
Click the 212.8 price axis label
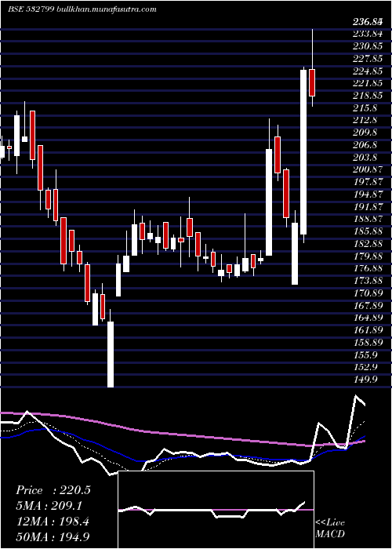point(365,120)
